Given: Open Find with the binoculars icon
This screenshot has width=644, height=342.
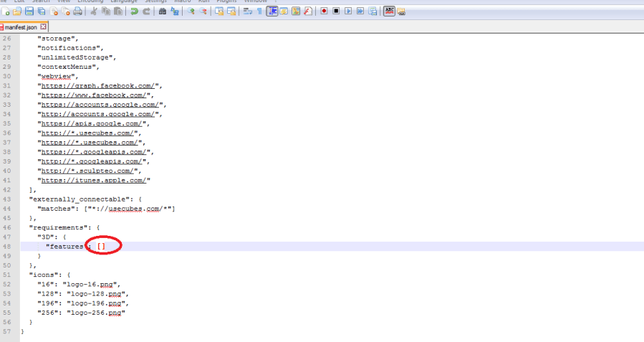Looking at the screenshot, I should 163,11.
